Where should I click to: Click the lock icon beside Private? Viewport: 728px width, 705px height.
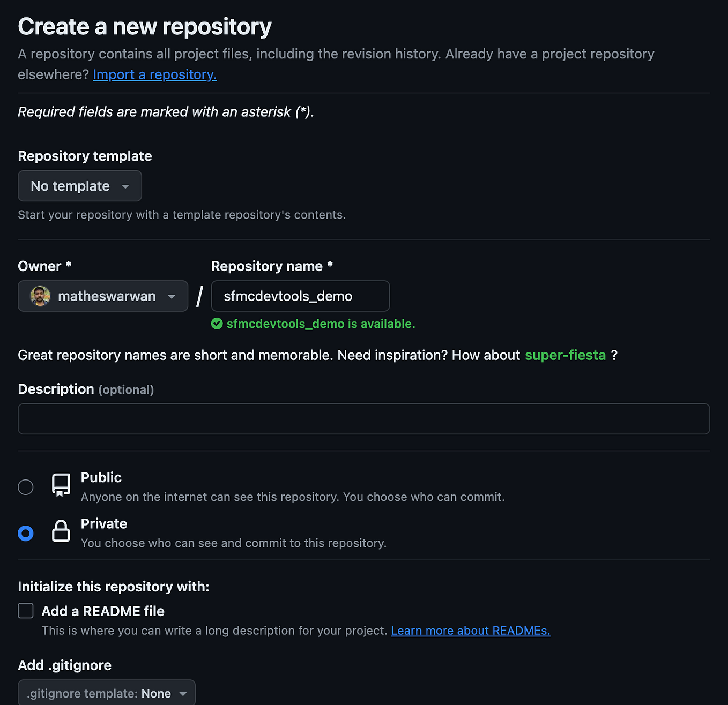61,531
